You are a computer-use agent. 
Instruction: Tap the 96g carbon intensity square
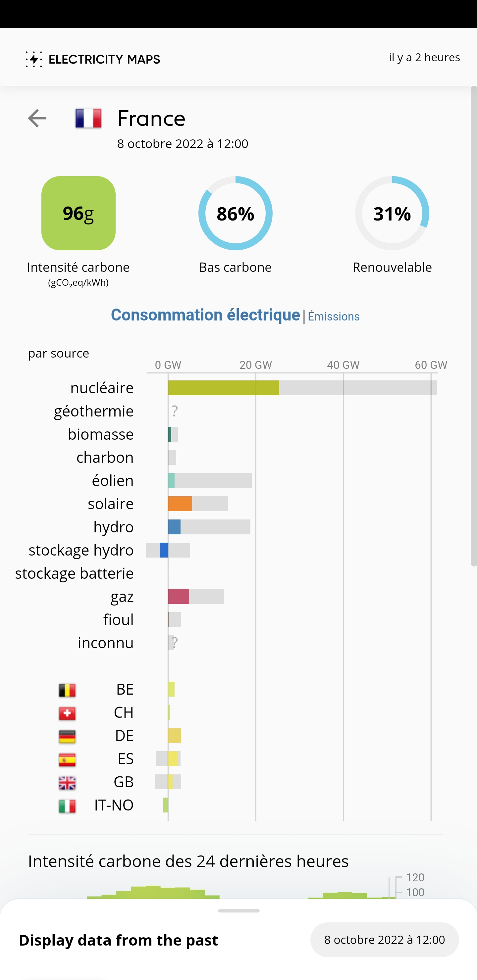79,213
